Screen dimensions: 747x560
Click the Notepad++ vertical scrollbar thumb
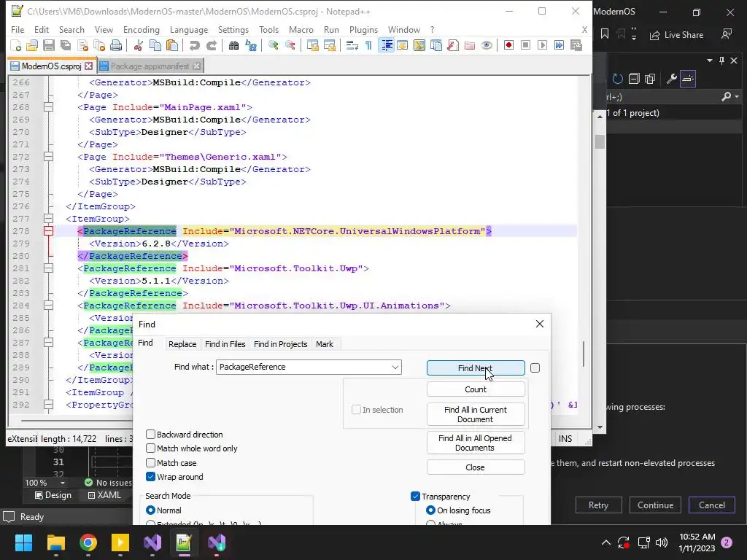(x=584, y=354)
